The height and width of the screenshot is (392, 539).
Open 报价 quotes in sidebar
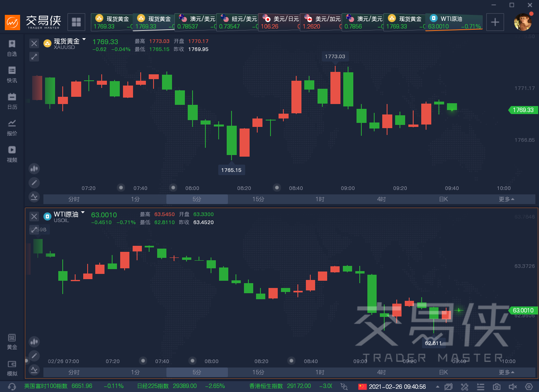coord(12,128)
